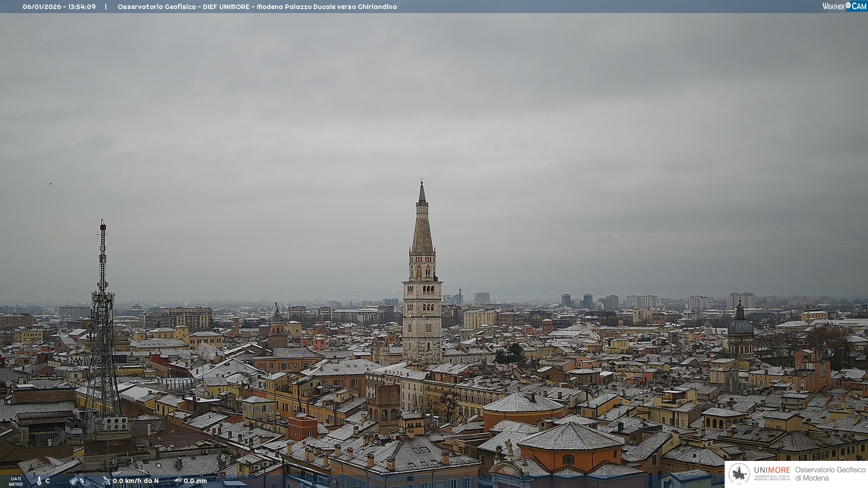Click the UNIMORE university seal emblem
This screenshot has width=868, height=488.
coord(739,474)
